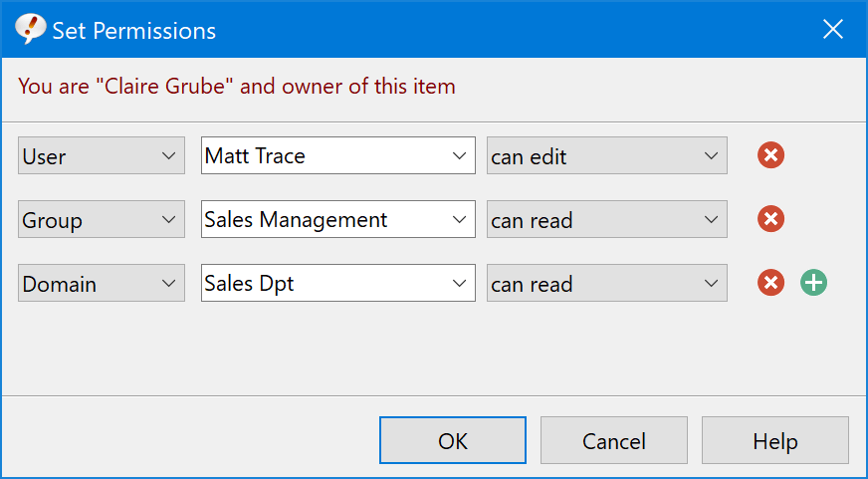868x479 pixels.
Task: Remove the Matt Trace permission row
Action: coord(770,155)
